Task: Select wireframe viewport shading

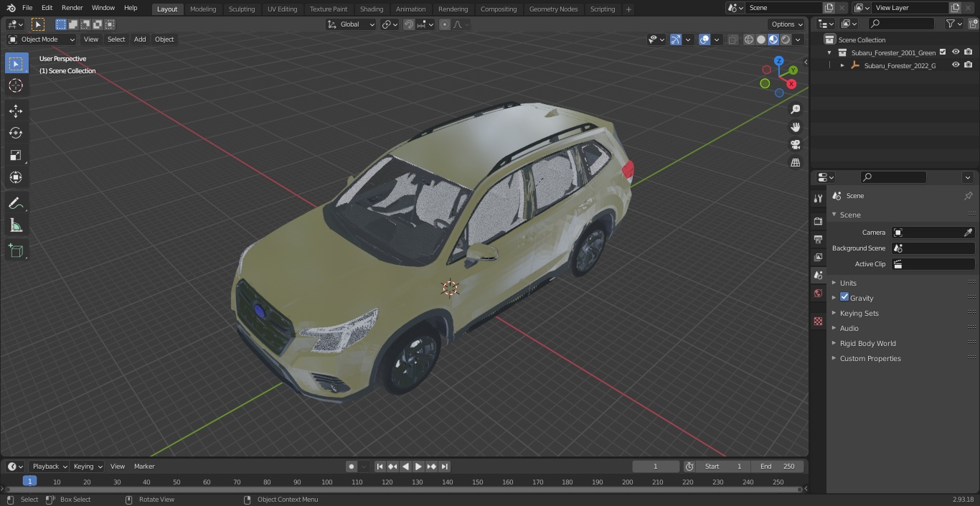Action: [748, 39]
